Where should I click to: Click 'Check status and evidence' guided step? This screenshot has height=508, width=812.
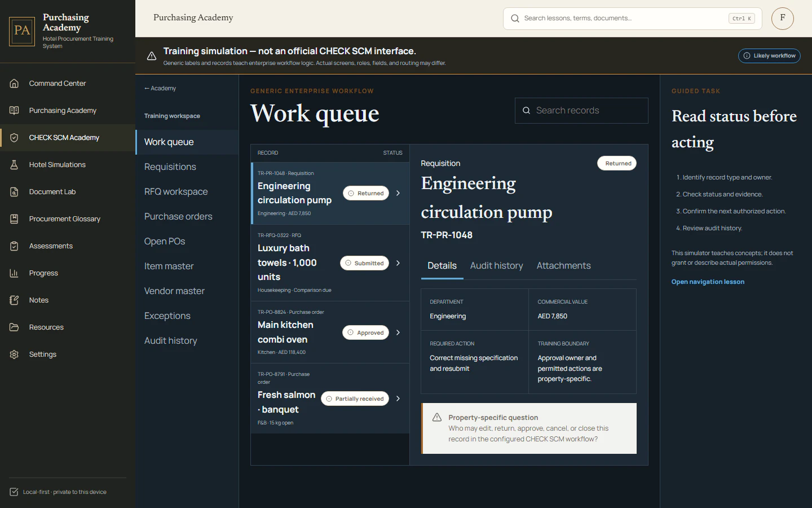point(720,194)
